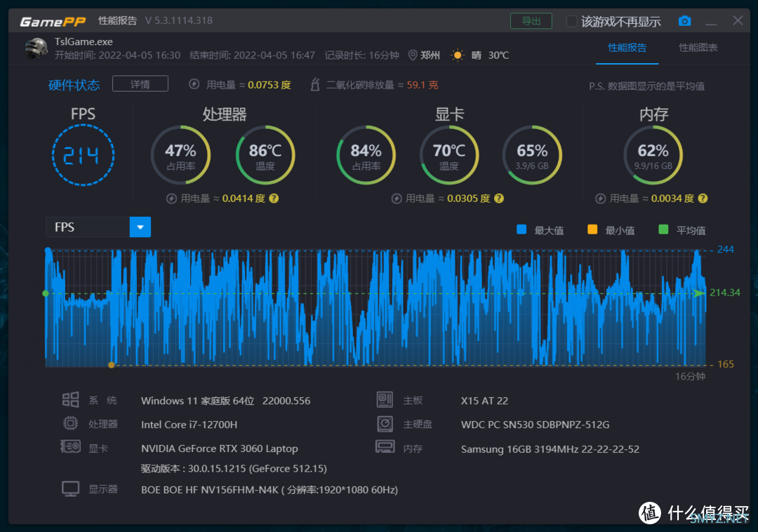Switch to the 性能报告 tab

(x=627, y=47)
